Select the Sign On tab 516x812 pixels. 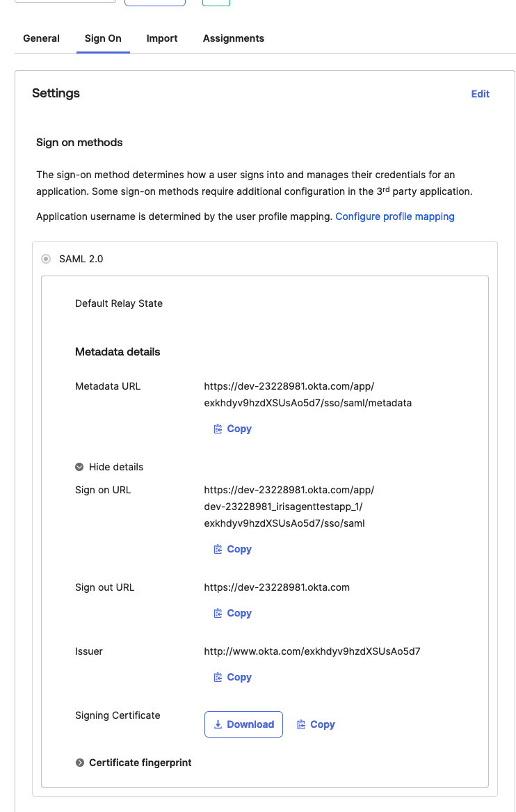coord(102,38)
